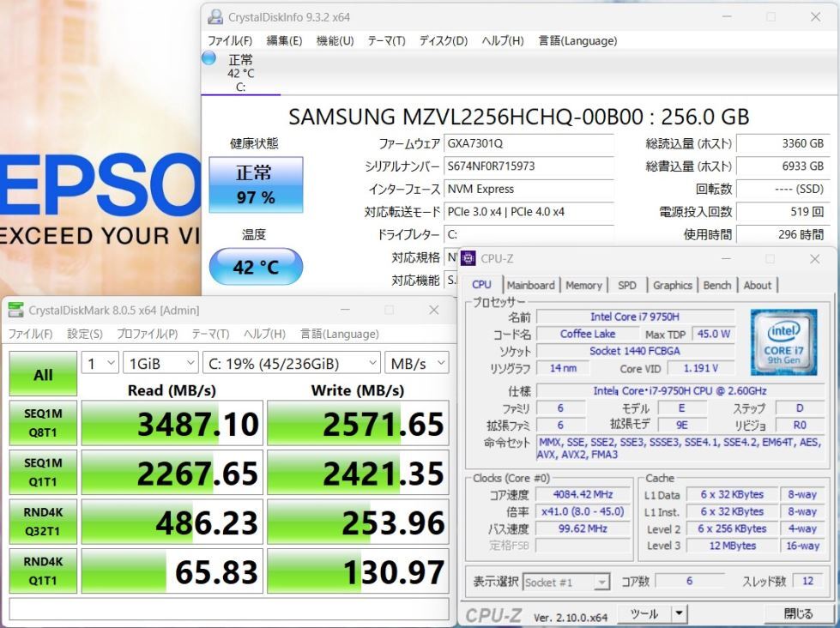Click the 6933 GB total host writes value
Image resolution: width=840 pixels, height=628 pixels.
pyautogui.click(x=783, y=166)
